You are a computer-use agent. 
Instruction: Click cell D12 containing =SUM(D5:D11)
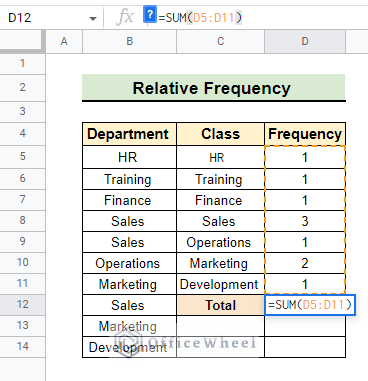tap(310, 305)
